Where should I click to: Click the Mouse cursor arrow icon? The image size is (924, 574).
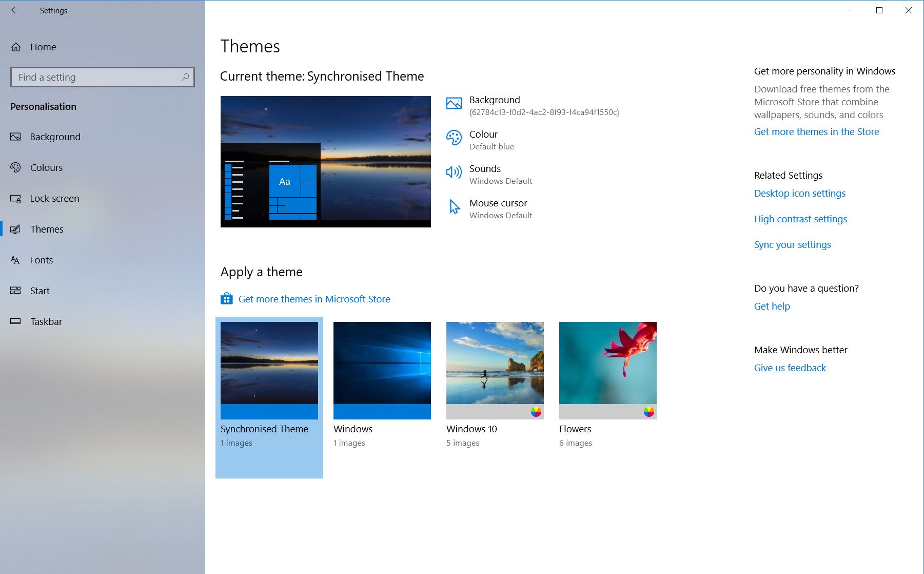pos(455,206)
